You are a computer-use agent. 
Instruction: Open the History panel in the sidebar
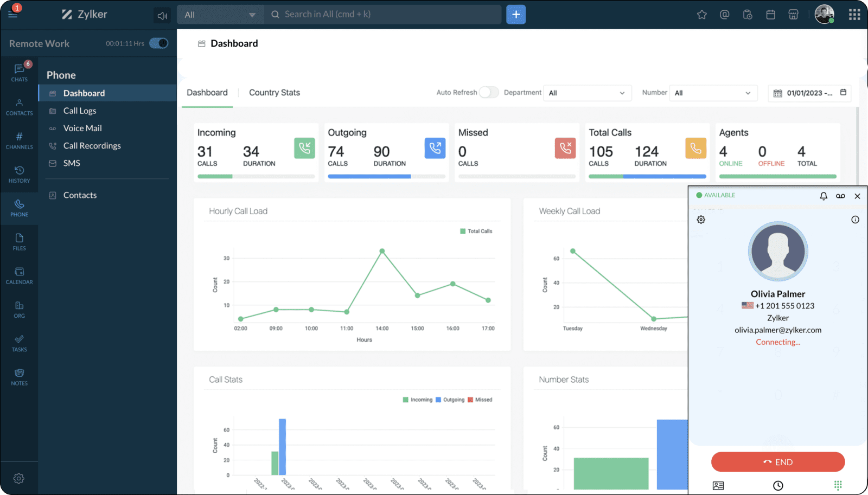tap(19, 175)
